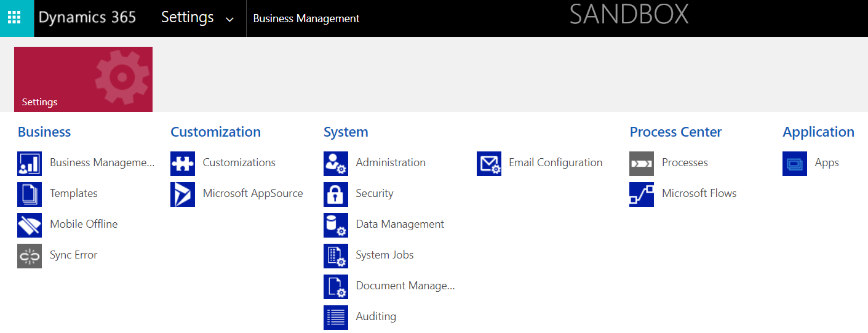Screen dimensions: 868x333
Task: Open the Microsoft AppSource icon
Action: [x=183, y=195]
